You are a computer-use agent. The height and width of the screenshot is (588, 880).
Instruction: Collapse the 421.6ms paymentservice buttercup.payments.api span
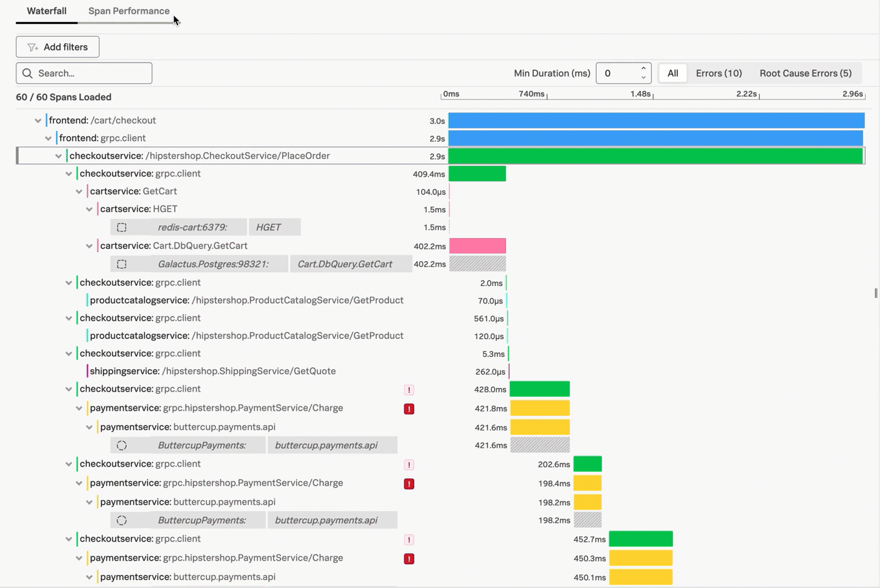(89, 428)
